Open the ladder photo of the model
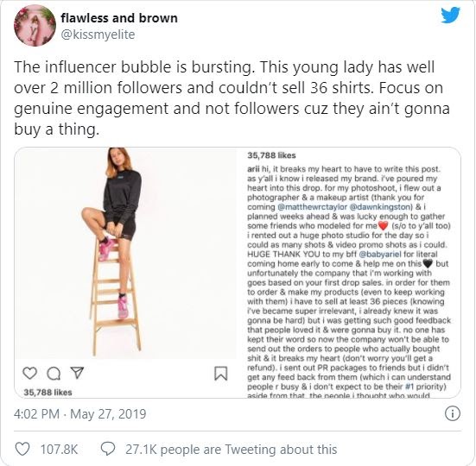Image resolution: width=476 pixels, height=466 pixels. coord(125,253)
